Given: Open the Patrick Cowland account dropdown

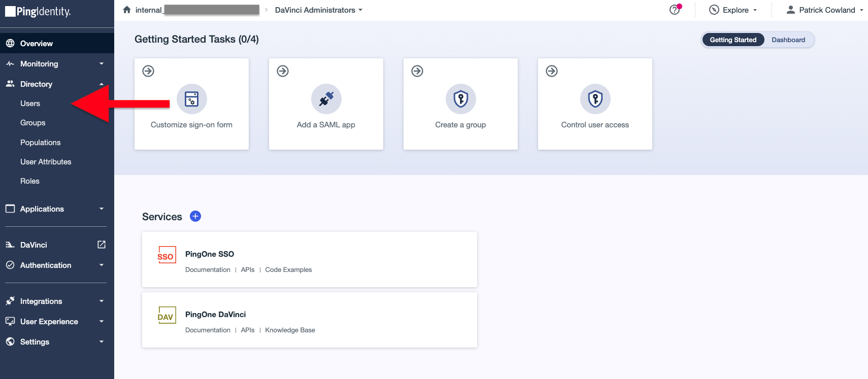Looking at the screenshot, I should (x=825, y=10).
